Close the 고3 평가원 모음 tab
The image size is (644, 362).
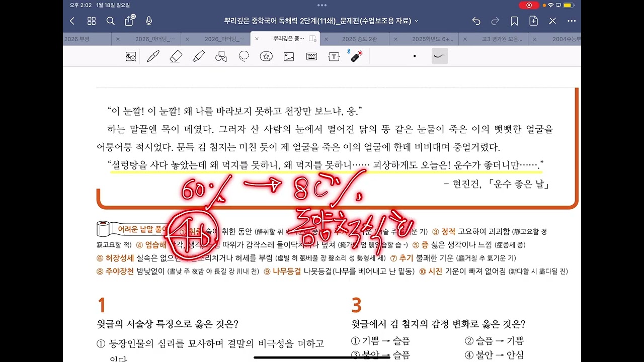pyautogui.click(x=465, y=39)
